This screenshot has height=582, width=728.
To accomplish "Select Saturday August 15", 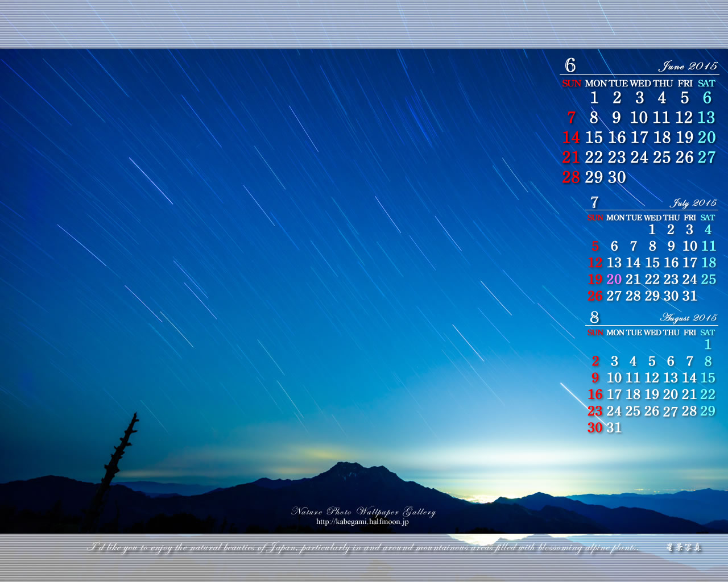I will pos(708,377).
